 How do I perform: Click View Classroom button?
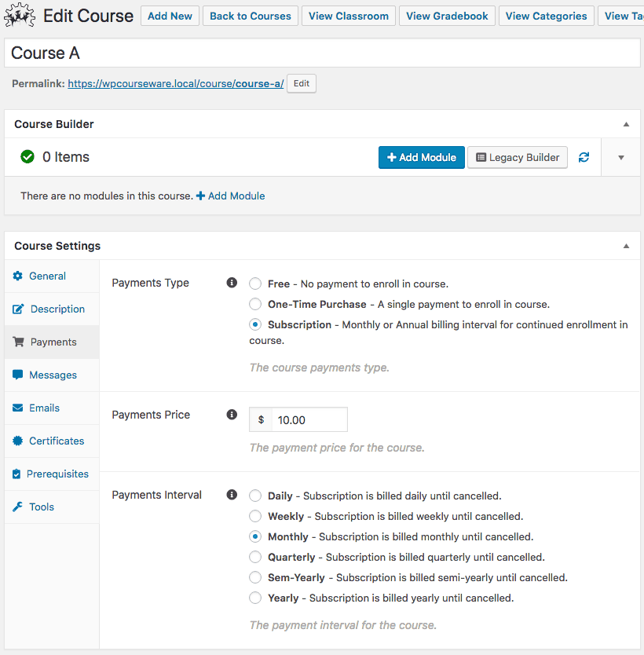click(349, 16)
